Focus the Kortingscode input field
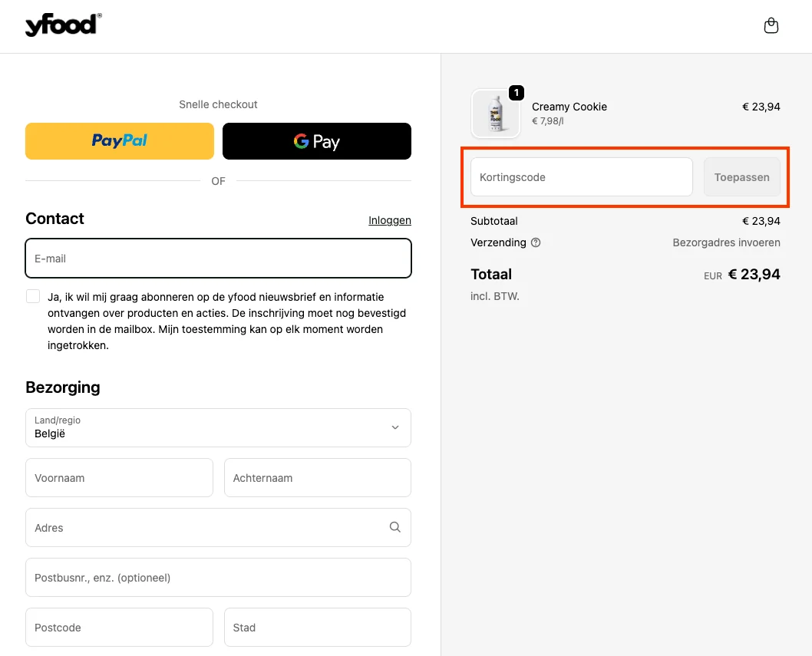This screenshot has height=656, width=812. [x=581, y=177]
